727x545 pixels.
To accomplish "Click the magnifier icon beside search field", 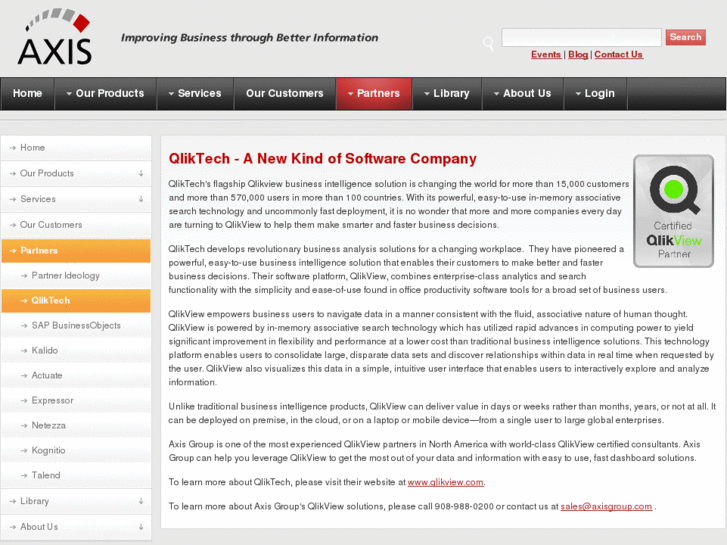I will tap(488, 44).
